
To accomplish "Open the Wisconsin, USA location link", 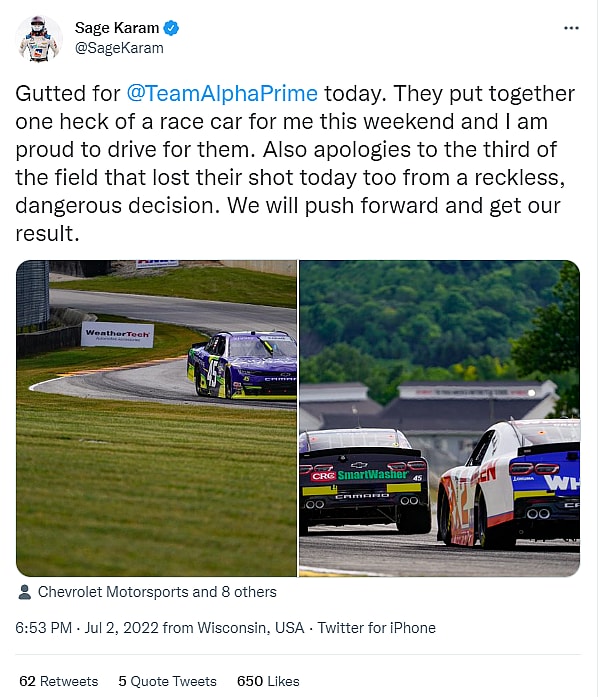I will [x=251, y=628].
